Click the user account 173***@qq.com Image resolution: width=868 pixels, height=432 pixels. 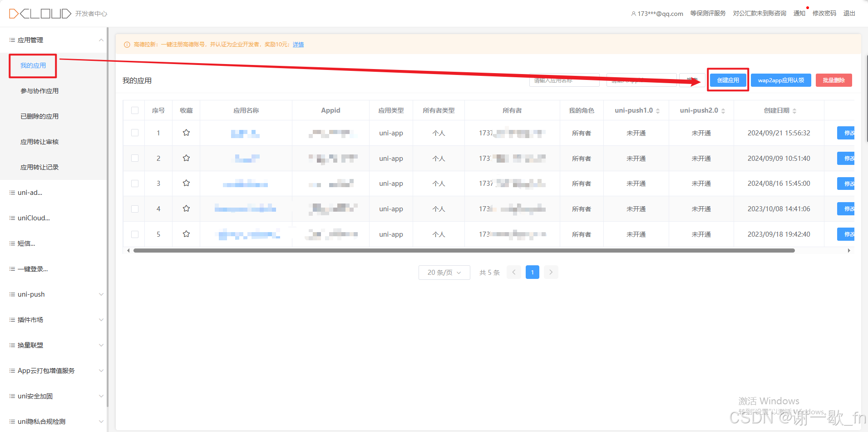(657, 14)
